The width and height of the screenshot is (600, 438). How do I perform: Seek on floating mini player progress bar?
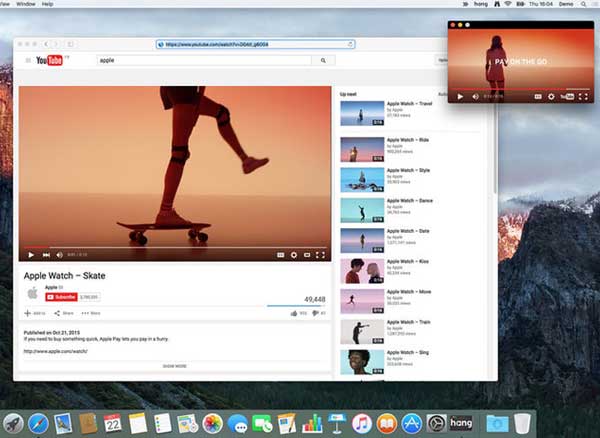[x=521, y=89]
